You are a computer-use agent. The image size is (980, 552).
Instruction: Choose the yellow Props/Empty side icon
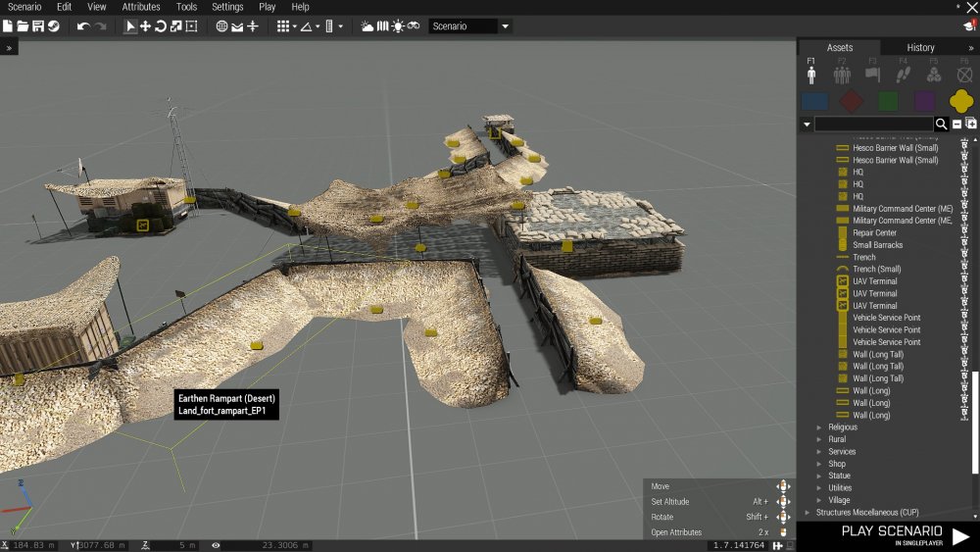(961, 101)
